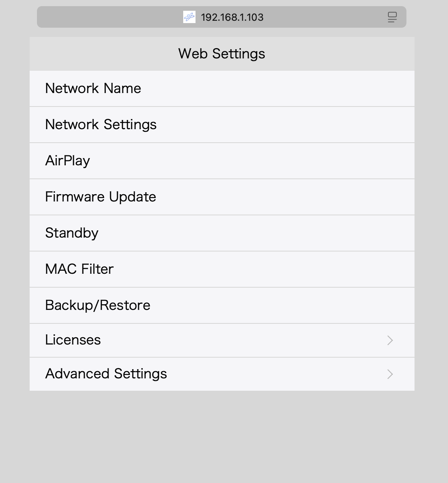448x483 pixels.
Task: Click the Advanced Settings label text
Action: pos(106,374)
